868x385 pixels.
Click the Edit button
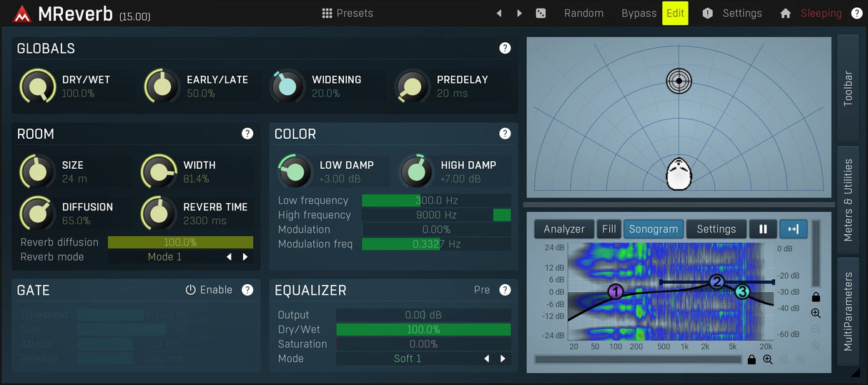675,14
